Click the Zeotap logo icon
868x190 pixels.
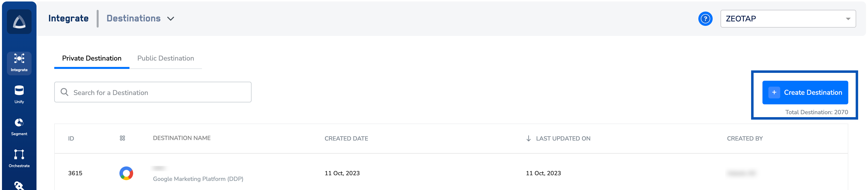[x=19, y=22]
